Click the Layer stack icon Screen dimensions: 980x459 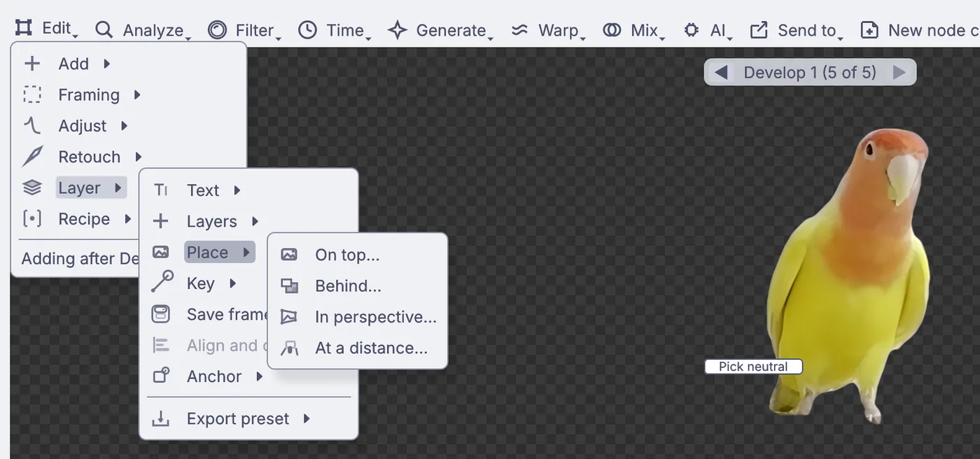pyautogui.click(x=32, y=188)
